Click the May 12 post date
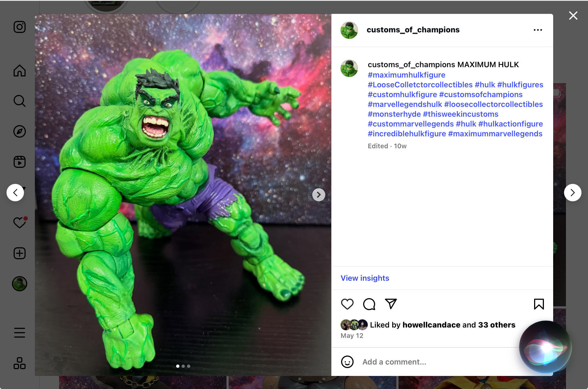The width and height of the screenshot is (588, 389). [352, 336]
